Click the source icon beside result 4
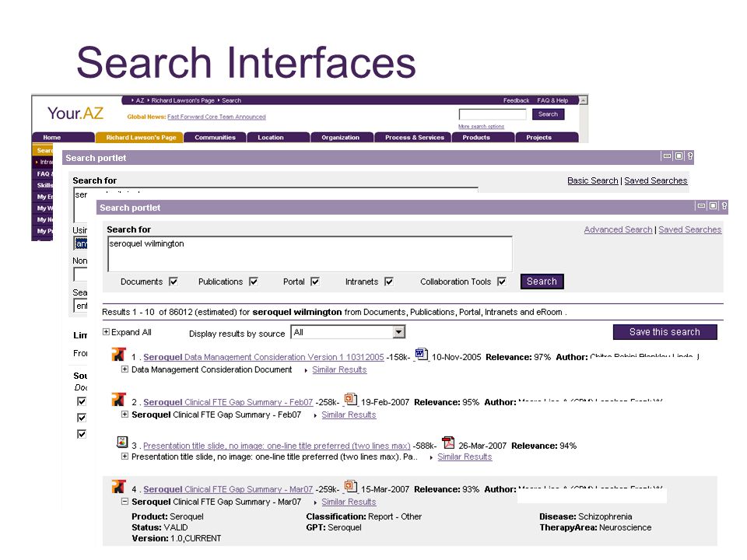 point(118,486)
